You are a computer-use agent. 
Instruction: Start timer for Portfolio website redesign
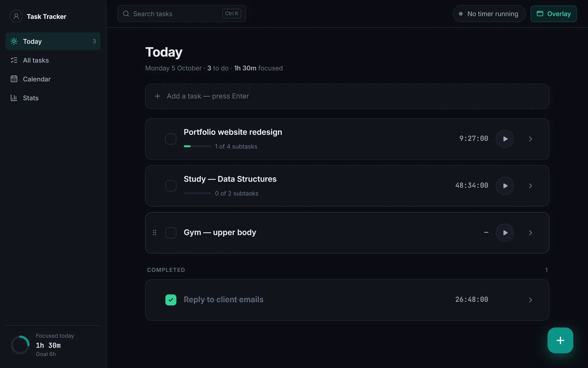click(505, 139)
